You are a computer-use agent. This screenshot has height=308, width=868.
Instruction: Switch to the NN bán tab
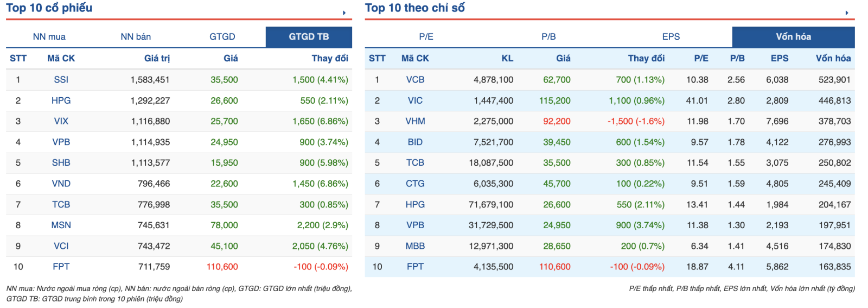pos(136,36)
